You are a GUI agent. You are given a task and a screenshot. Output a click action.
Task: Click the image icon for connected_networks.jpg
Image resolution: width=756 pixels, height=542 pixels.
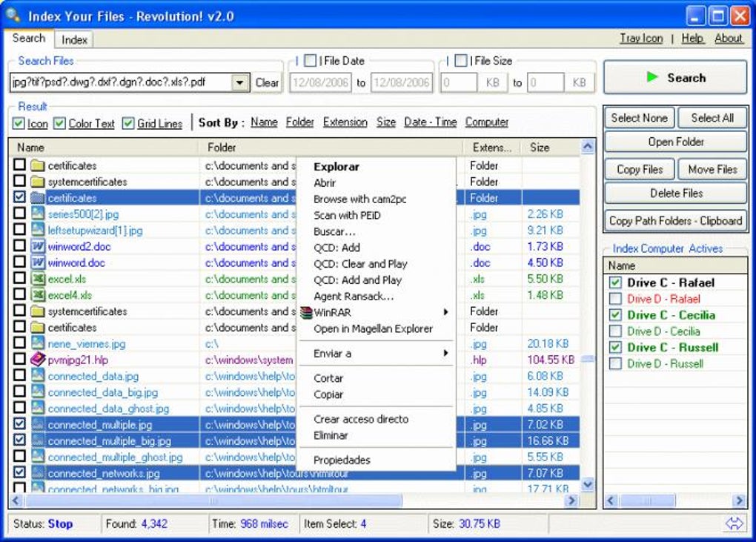(38, 473)
